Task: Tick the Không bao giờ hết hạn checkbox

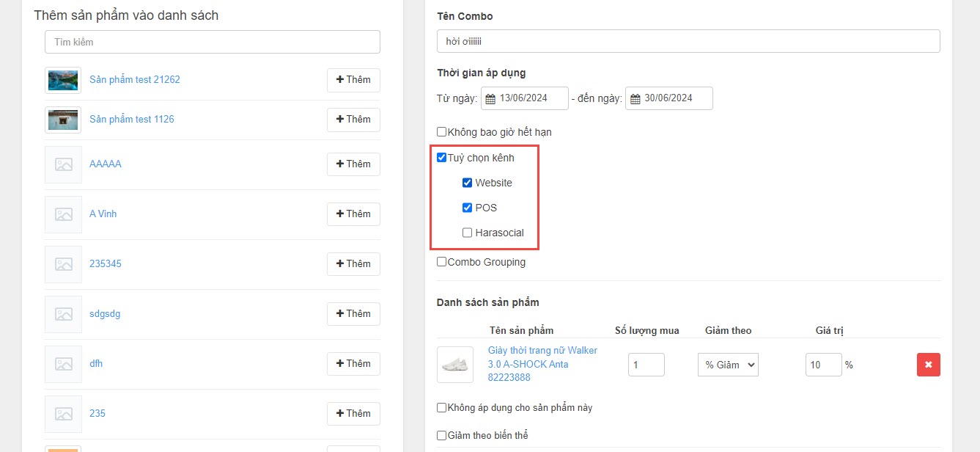Action: pos(442,132)
